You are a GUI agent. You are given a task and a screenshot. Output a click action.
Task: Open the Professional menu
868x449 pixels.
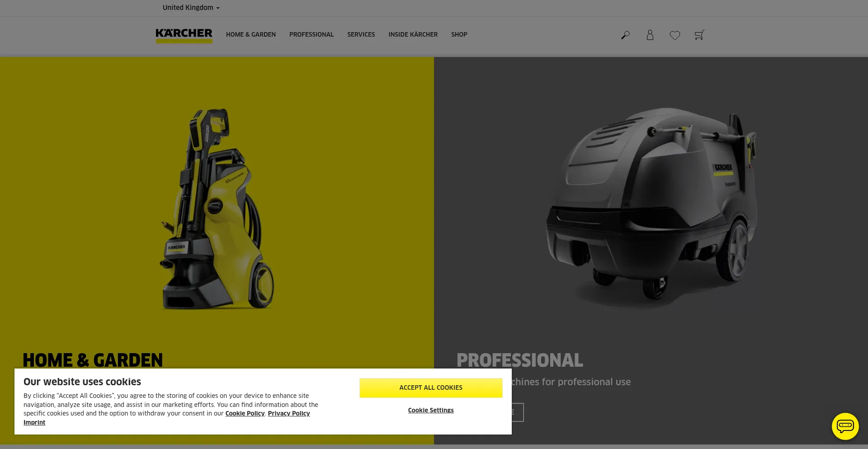(x=311, y=34)
